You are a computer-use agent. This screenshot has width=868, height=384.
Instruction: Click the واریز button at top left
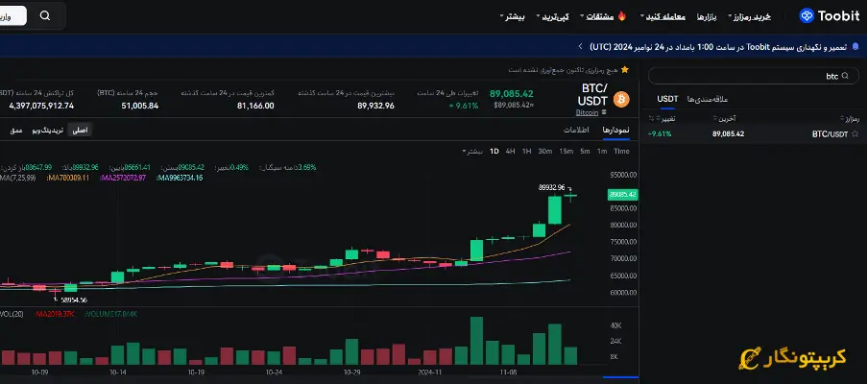(x=12, y=15)
